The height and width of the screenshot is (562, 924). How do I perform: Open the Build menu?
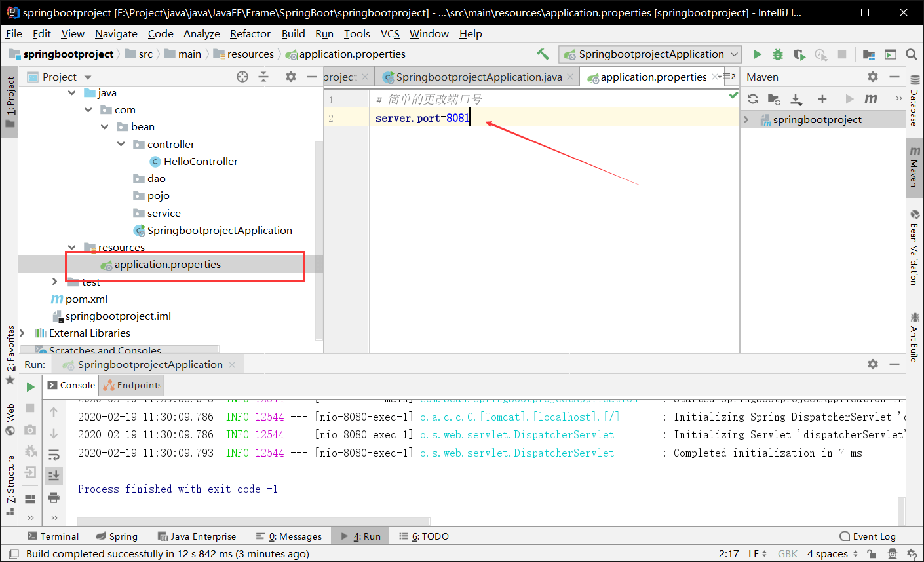coord(293,33)
